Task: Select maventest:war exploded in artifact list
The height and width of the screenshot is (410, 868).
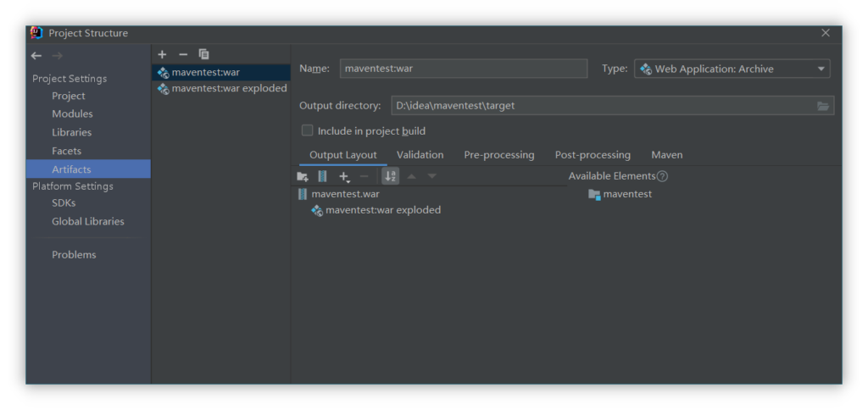Action: pyautogui.click(x=221, y=89)
